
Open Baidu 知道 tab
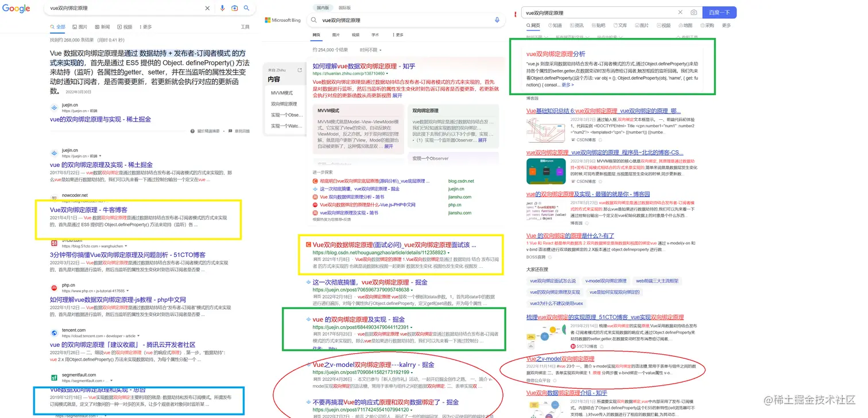click(555, 25)
